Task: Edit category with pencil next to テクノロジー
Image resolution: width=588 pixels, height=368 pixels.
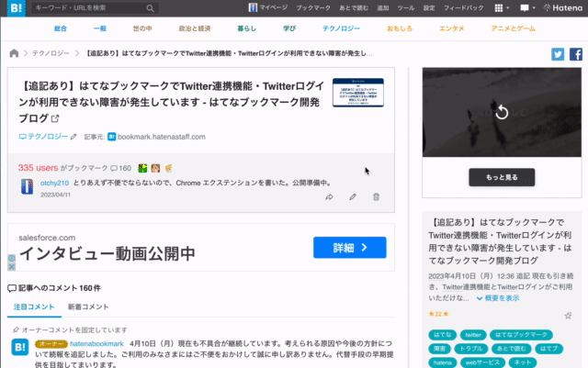Action: pyautogui.click(x=73, y=137)
